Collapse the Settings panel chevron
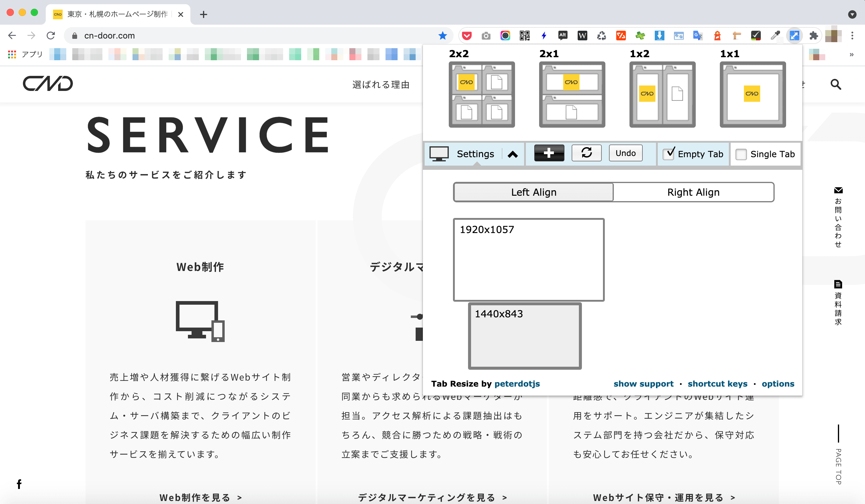The image size is (865, 504). 513,154
